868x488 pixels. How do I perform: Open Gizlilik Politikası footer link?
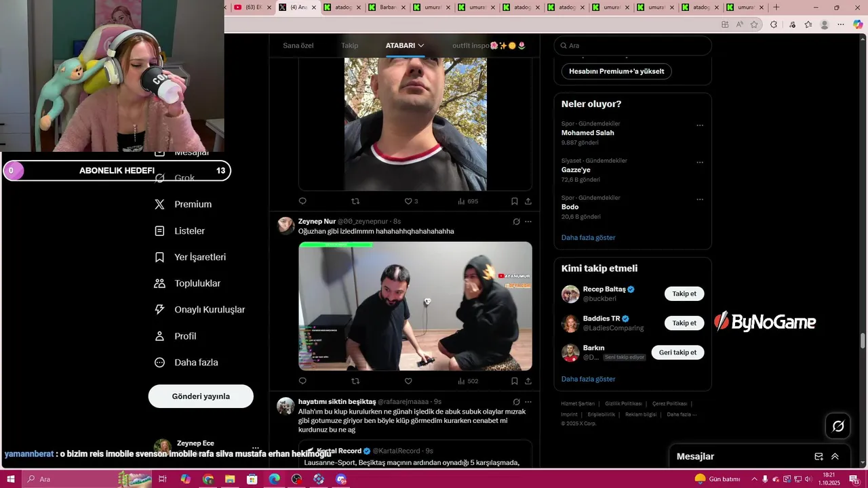(x=623, y=403)
